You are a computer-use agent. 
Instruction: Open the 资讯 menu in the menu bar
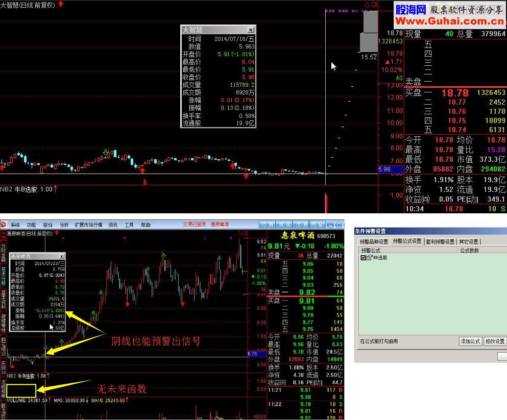tap(113, 225)
